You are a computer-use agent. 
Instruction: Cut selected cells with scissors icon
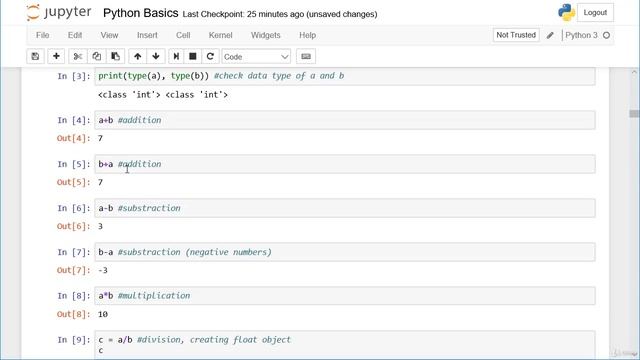pyautogui.click(x=78, y=56)
